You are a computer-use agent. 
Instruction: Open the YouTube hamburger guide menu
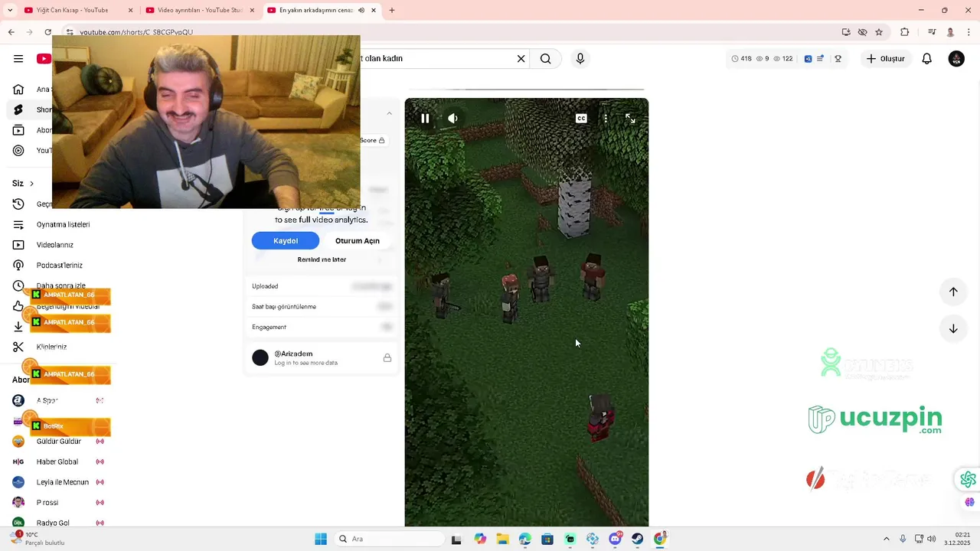[18, 59]
